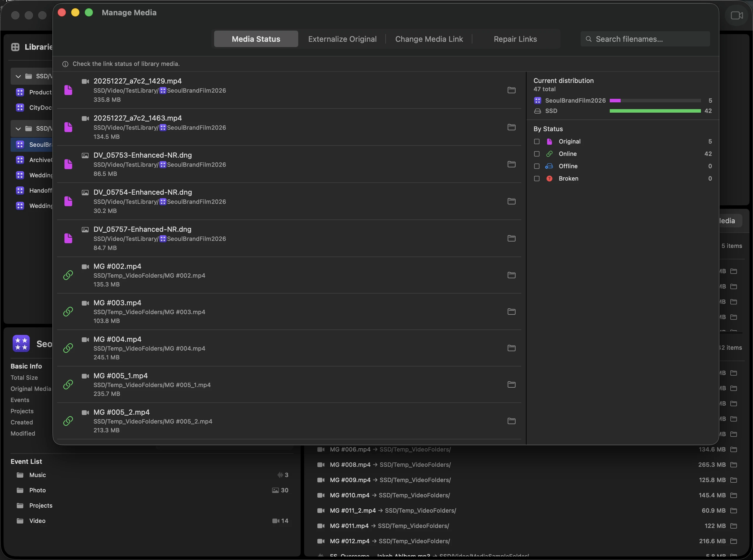Open folder icon for MG #006.mp4 in background
This screenshot has width=753, height=560.
click(x=734, y=449)
